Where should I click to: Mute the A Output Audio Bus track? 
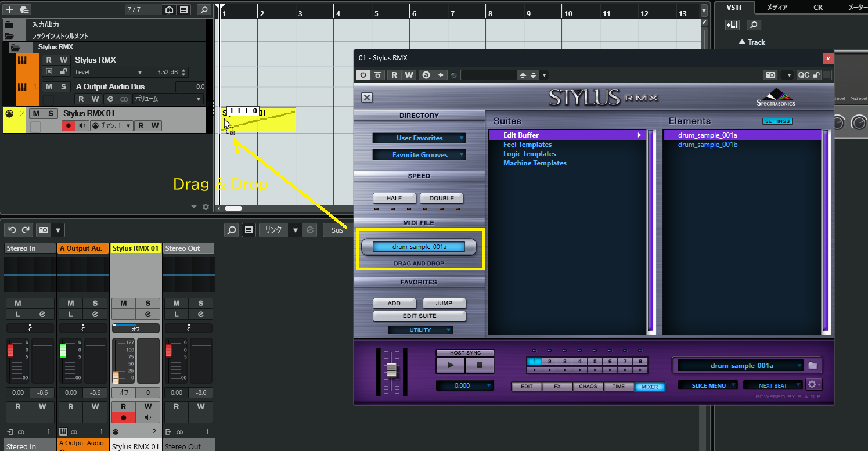coord(49,86)
